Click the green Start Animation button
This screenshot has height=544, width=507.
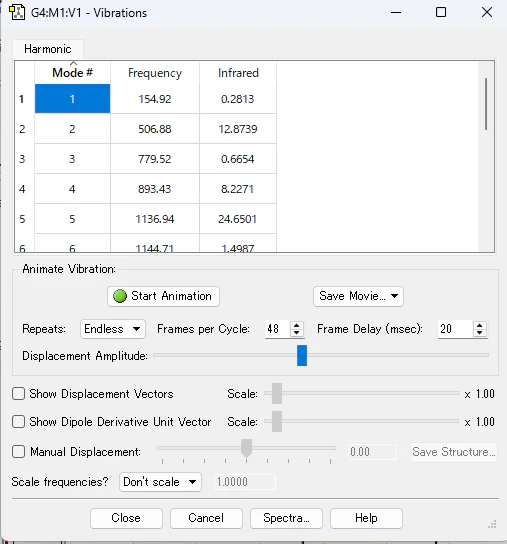pos(163,296)
